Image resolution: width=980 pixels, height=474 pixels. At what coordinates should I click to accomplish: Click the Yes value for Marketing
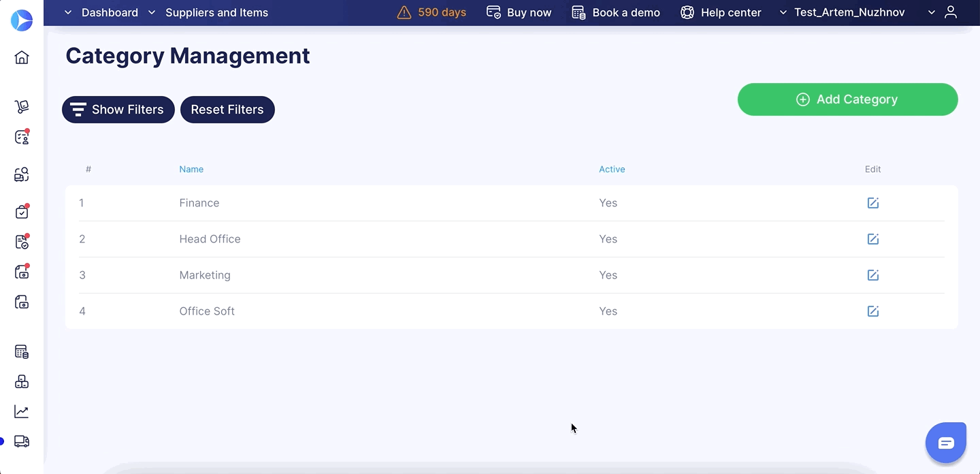[608, 275]
